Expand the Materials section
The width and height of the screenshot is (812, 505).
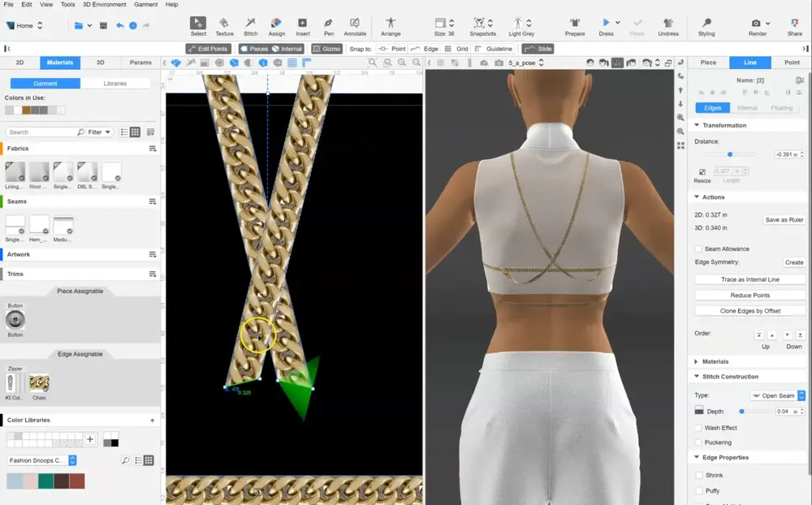(x=696, y=361)
